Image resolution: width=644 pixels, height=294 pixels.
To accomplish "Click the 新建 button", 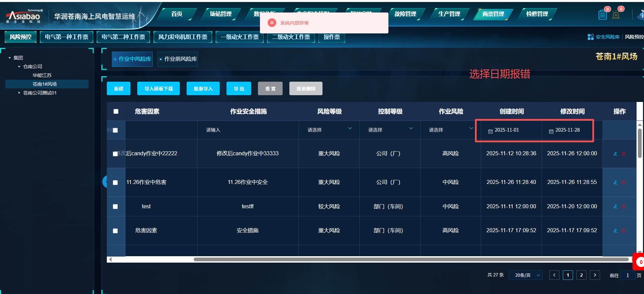I will [x=119, y=89].
